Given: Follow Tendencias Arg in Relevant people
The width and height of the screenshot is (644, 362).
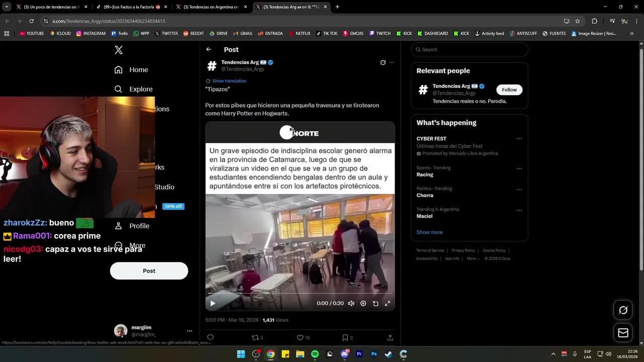Looking at the screenshot, I should 509,89.
